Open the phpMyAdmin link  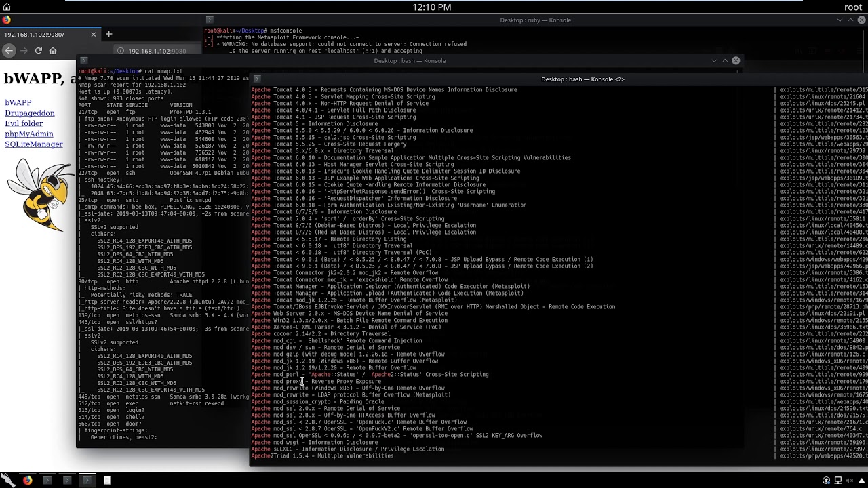[x=29, y=134]
